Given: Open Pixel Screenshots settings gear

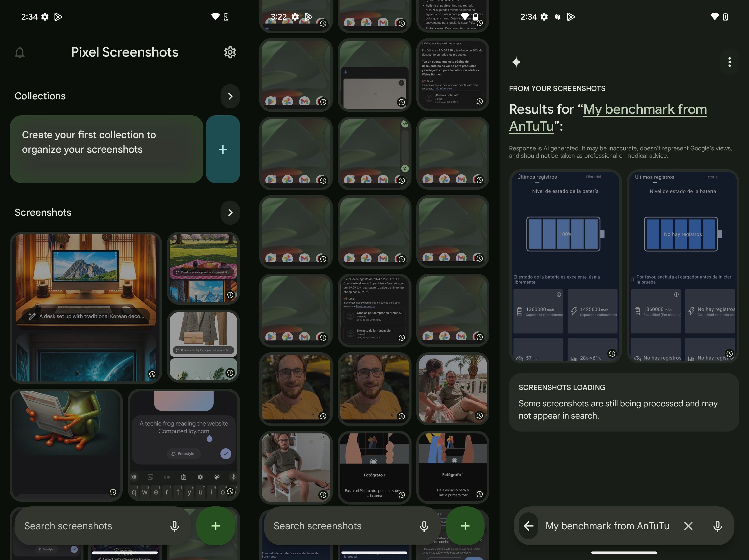Looking at the screenshot, I should click(230, 52).
